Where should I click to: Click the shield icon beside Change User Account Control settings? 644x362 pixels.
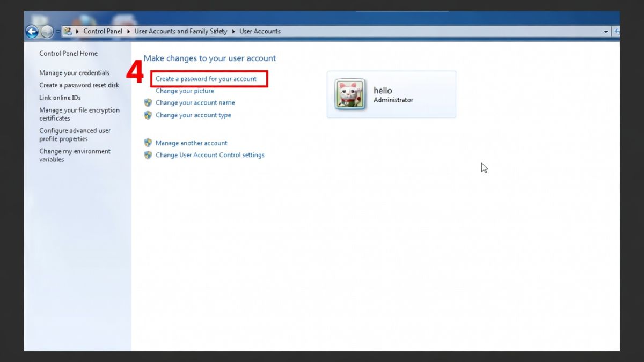pyautogui.click(x=148, y=155)
